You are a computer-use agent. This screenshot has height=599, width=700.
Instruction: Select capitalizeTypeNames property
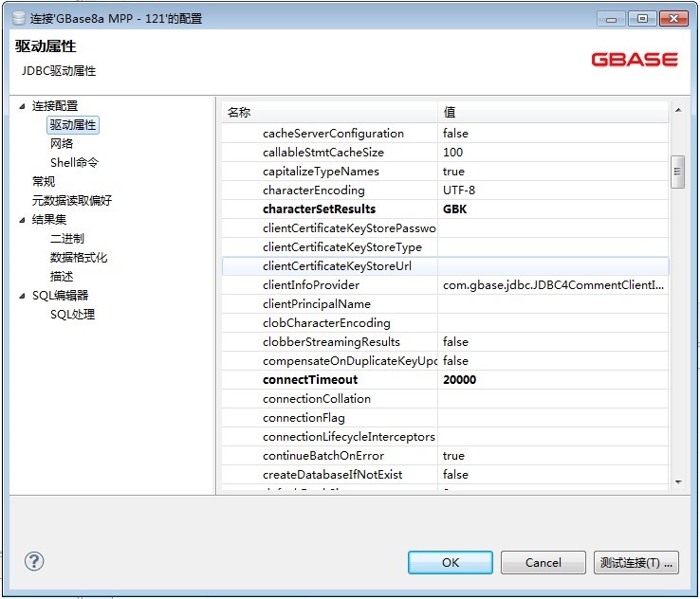coord(321,172)
